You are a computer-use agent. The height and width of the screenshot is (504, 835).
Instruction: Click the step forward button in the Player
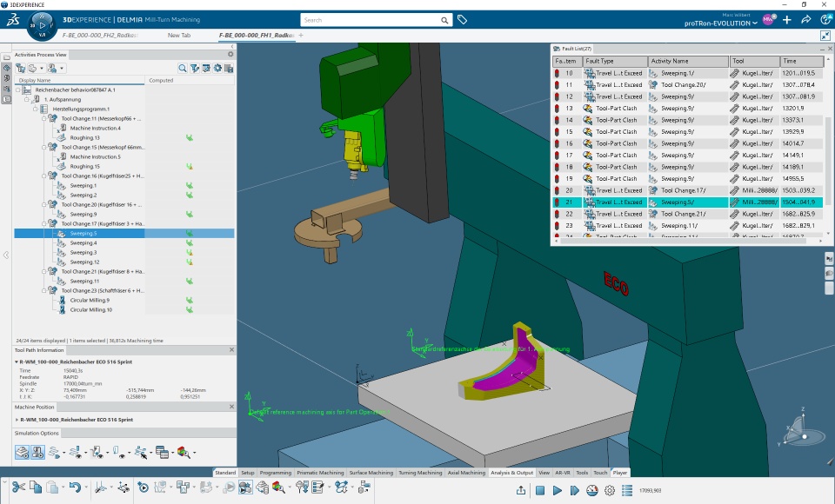click(x=575, y=490)
